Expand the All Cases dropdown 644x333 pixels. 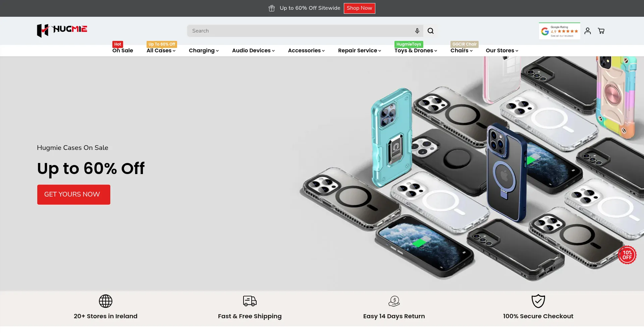[x=161, y=51]
